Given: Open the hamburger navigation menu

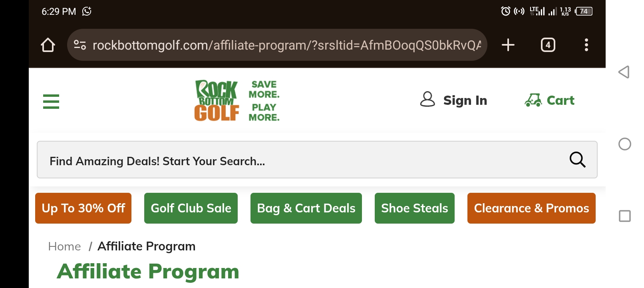Looking at the screenshot, I should [x=51, y=102].
